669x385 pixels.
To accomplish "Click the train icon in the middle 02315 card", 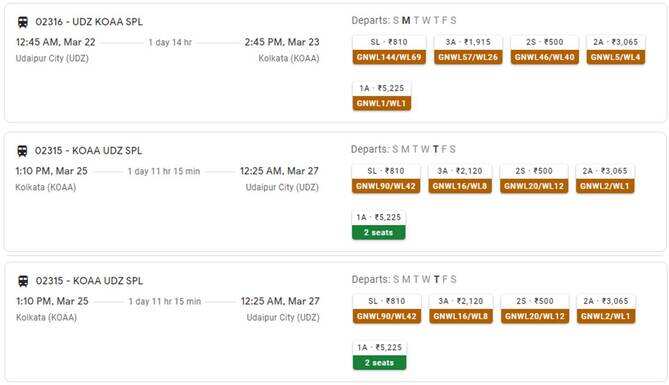I will coord(22,151).
